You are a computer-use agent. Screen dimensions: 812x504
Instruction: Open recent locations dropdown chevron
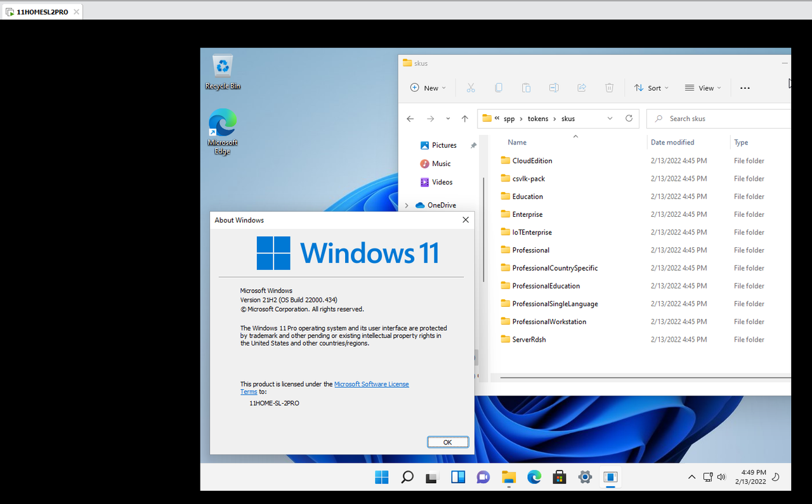448,119
